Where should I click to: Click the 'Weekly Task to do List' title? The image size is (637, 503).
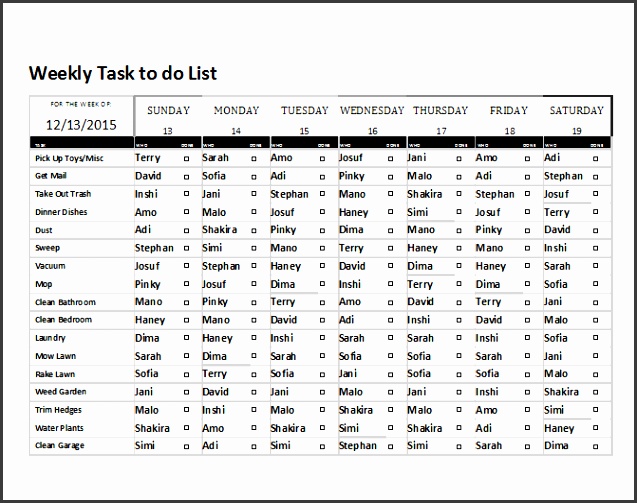(x=123, y=74)
